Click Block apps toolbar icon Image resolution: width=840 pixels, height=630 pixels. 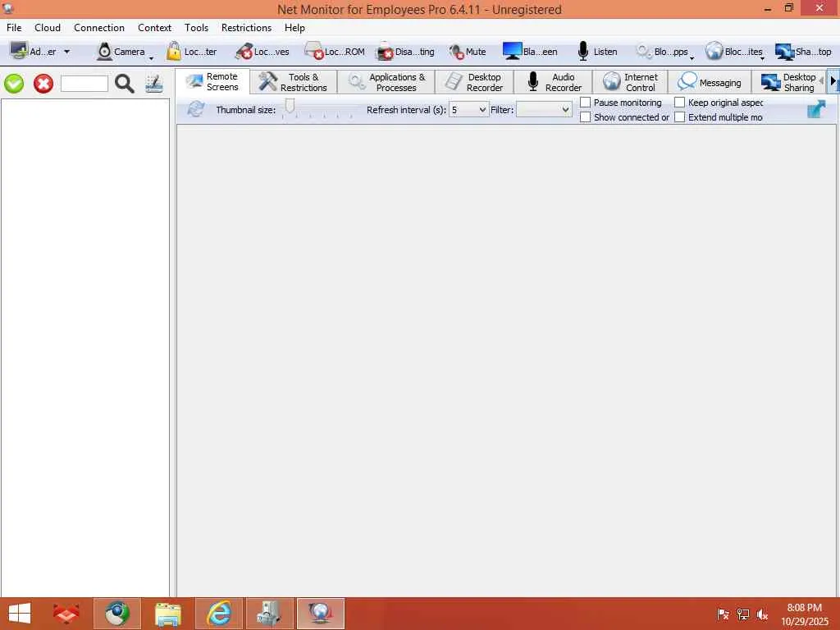[x=644, y=52]
